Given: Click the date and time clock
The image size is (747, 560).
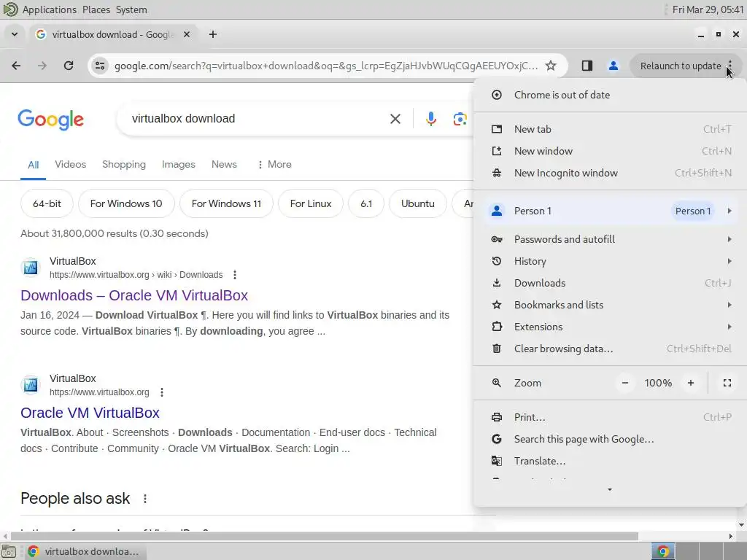Looking at the screenshot, I should point(708,9).
